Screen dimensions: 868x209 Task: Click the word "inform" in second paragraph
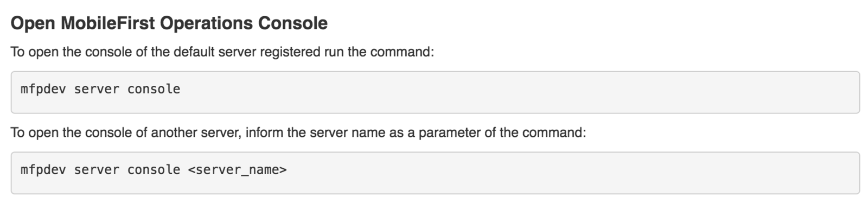pos(264,132)
